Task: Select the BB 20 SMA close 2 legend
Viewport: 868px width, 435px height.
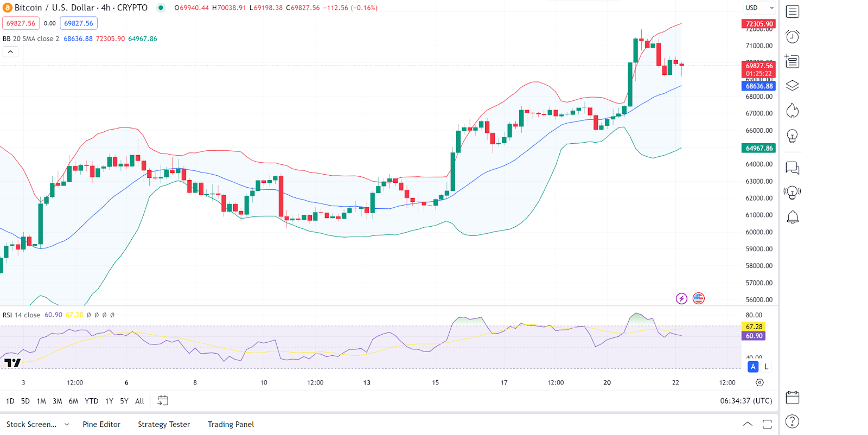Action: [x=31, y=39]
